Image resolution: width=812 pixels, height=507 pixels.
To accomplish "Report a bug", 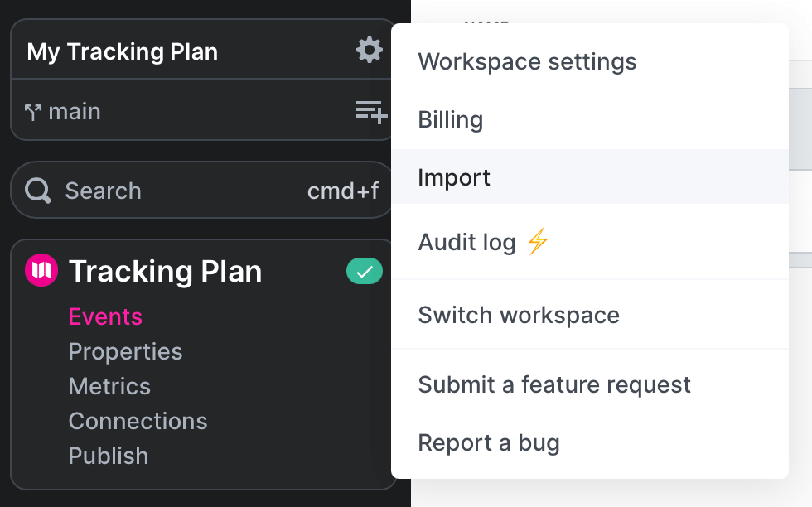I will coord(489,443).
